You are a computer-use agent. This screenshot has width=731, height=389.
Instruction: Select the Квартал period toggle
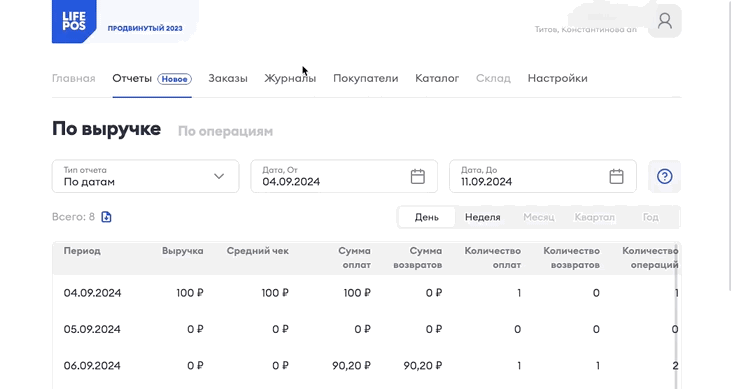click(594, 217)
